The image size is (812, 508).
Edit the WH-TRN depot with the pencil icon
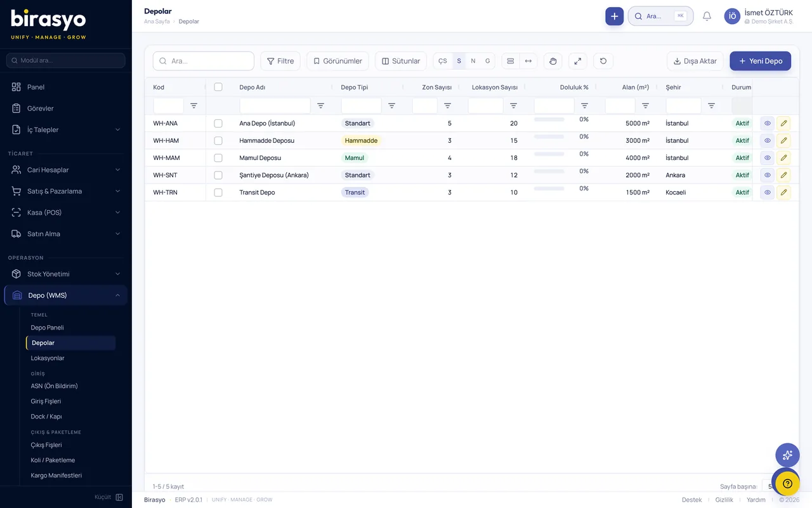click(x=783, y=192)
